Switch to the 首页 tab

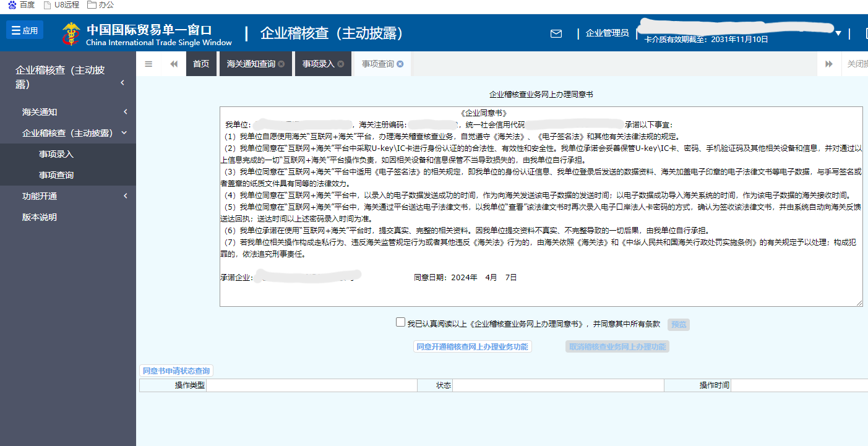(201, 63)
